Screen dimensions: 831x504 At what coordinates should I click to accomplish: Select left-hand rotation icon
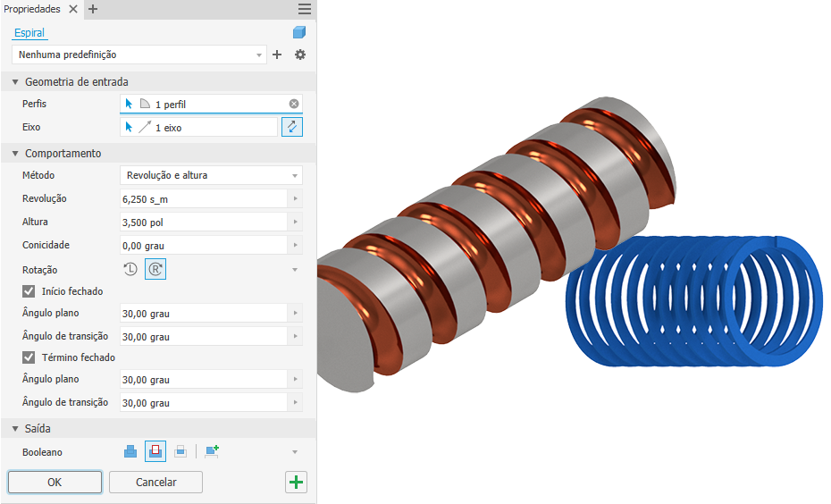130,269
